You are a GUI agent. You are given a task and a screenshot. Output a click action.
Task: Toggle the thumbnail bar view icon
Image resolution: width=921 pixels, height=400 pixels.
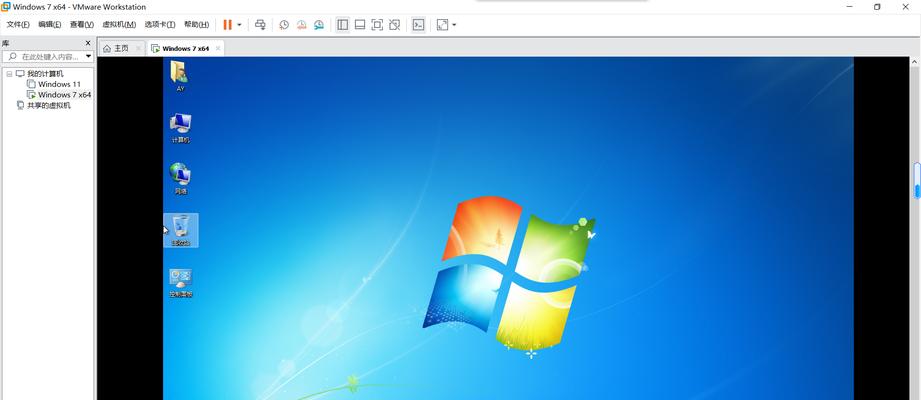click(x=360, y=25)
